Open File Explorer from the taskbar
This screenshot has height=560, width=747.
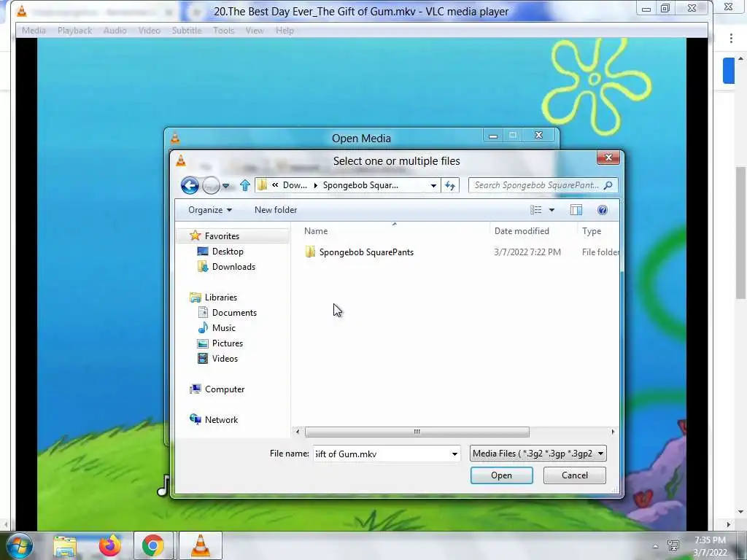click(65, 546)
